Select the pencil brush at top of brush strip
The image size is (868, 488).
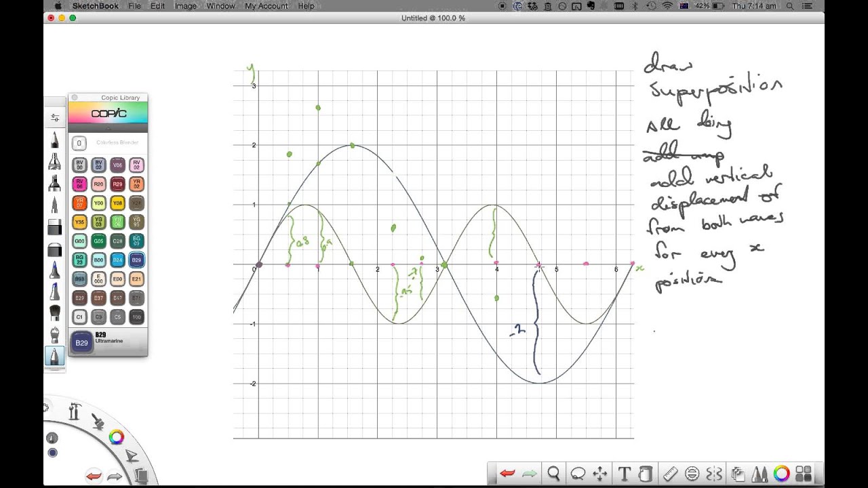coord(55,140)
